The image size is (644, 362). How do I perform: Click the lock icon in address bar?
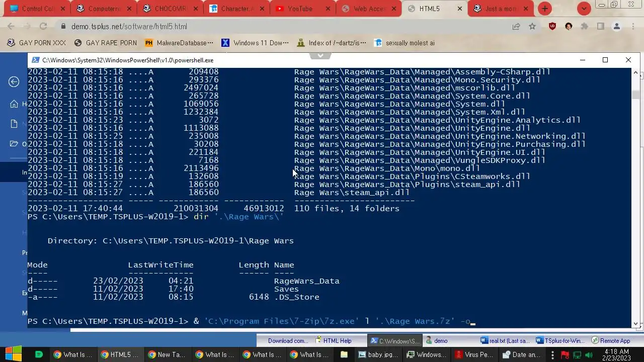[x=63, y=27]
